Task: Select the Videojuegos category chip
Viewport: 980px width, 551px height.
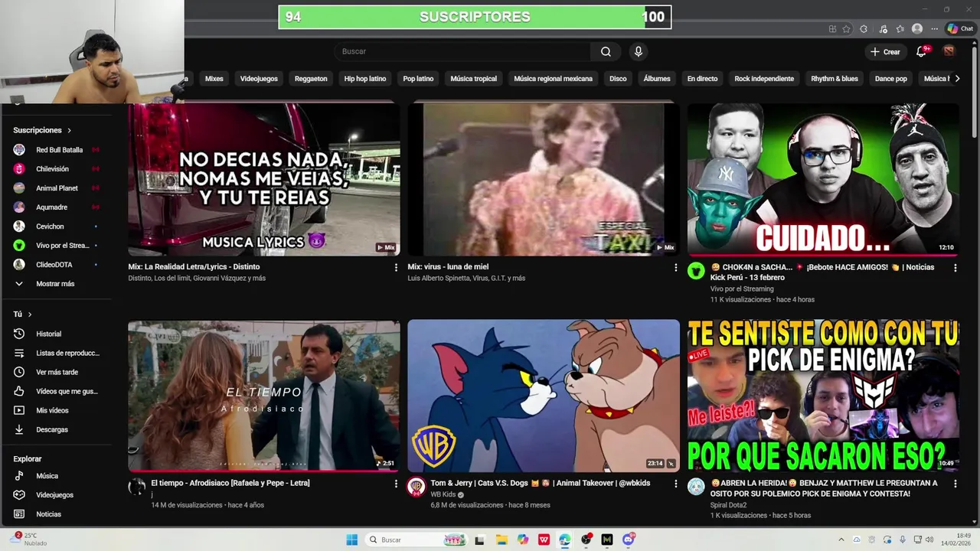Action: (259, 79)
